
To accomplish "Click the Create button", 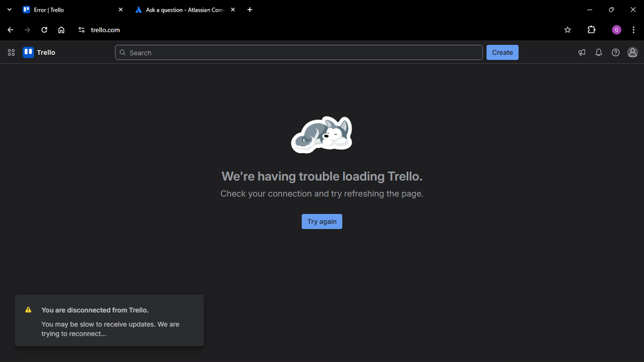I will coord(502,53).
